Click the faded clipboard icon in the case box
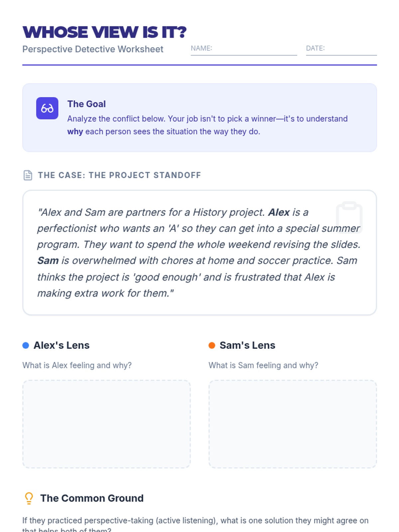The width and height of the screenshot is (399, 532). coord(349,217)
